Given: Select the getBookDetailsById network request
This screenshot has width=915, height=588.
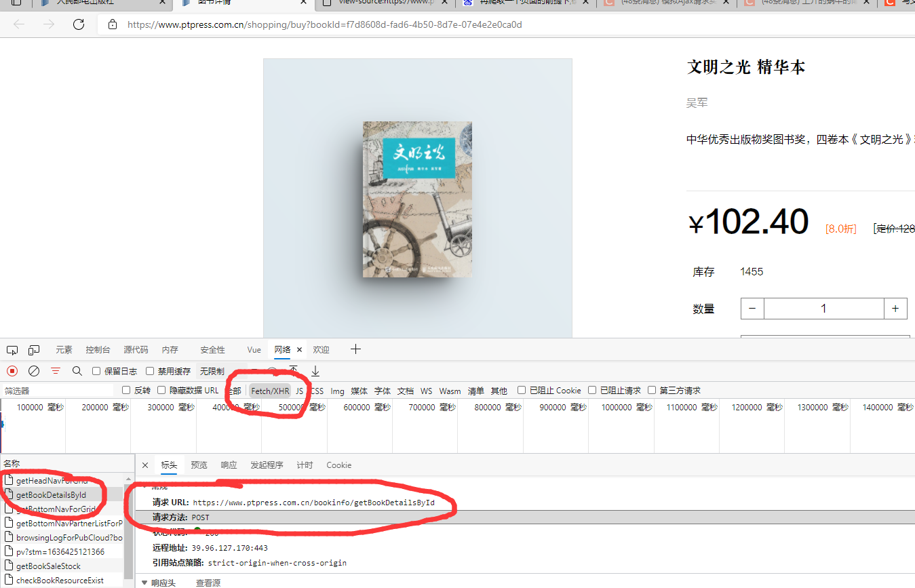Looking at the screenshot, I should point(51,494).
